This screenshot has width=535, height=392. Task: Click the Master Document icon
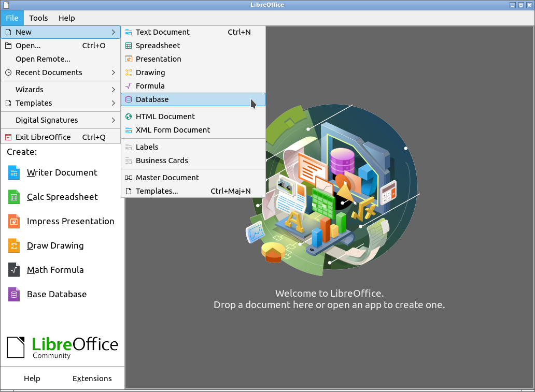point(129,178)
